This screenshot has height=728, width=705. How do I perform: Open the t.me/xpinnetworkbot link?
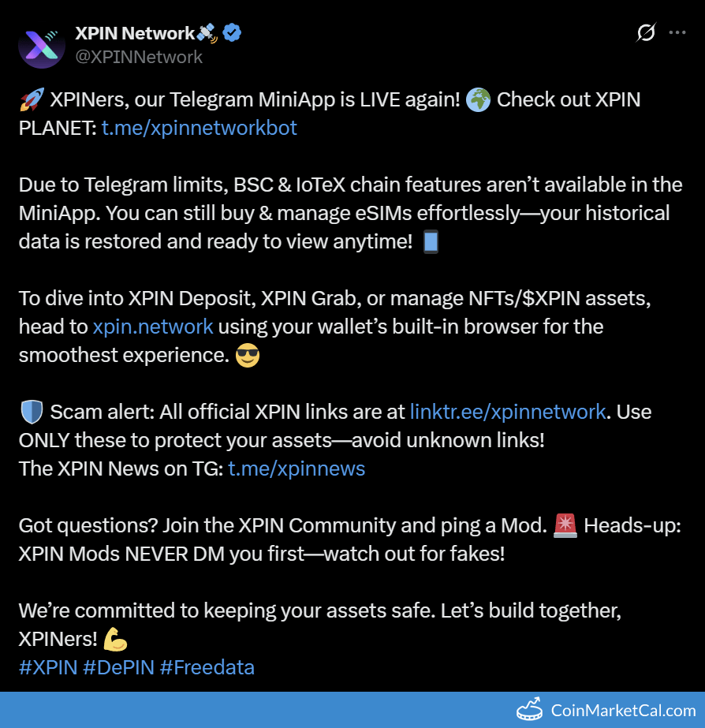click(x=200, y=128)
